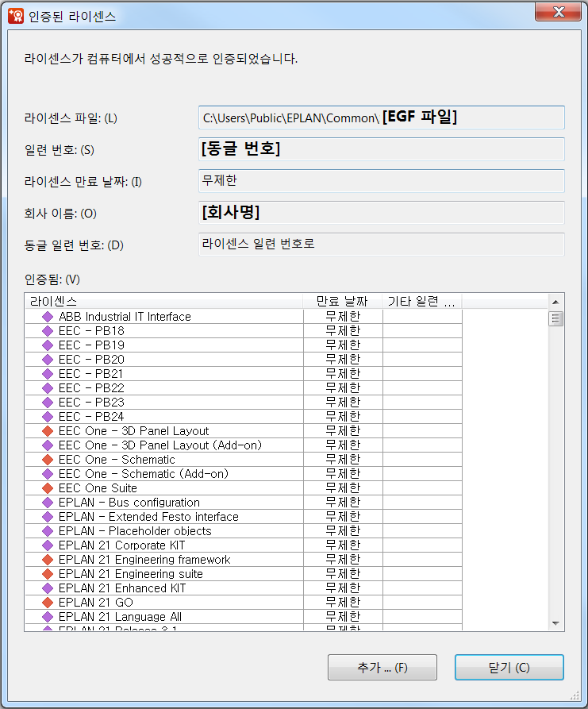Click the red diamond beside EEC One – 3D Panel Layout

(48, 431)
